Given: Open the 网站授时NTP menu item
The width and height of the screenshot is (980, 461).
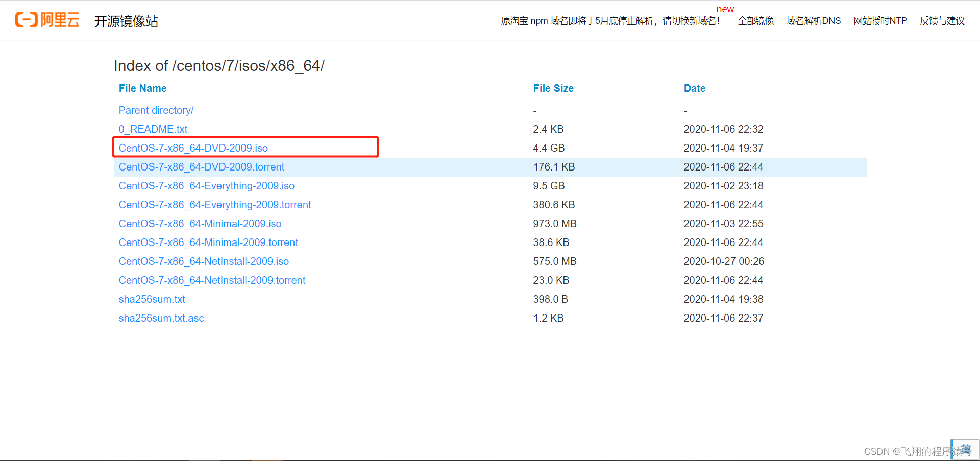Looking at the screenshot, I should [x=880, y=21].
